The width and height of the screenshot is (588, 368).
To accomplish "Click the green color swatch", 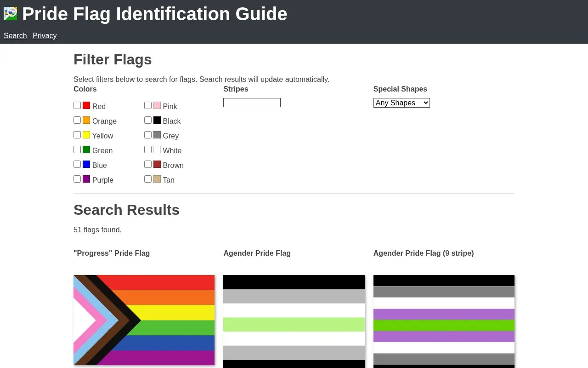I will (86, 149).
